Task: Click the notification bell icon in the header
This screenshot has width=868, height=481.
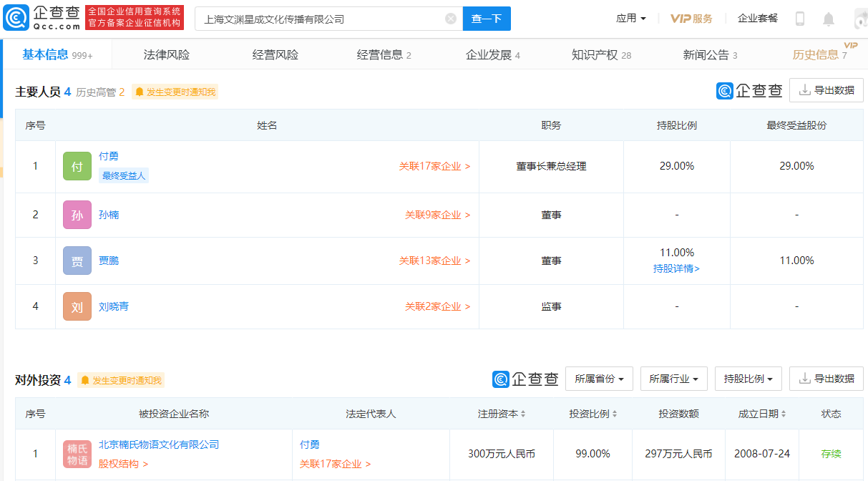Action: coord(827,18)
